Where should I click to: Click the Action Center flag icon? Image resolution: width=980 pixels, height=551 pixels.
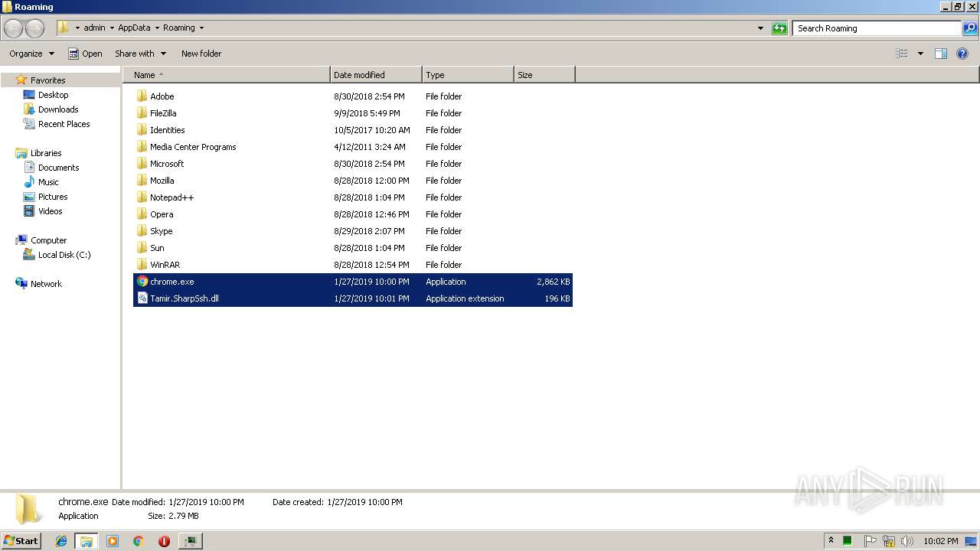tap(870, 541)
